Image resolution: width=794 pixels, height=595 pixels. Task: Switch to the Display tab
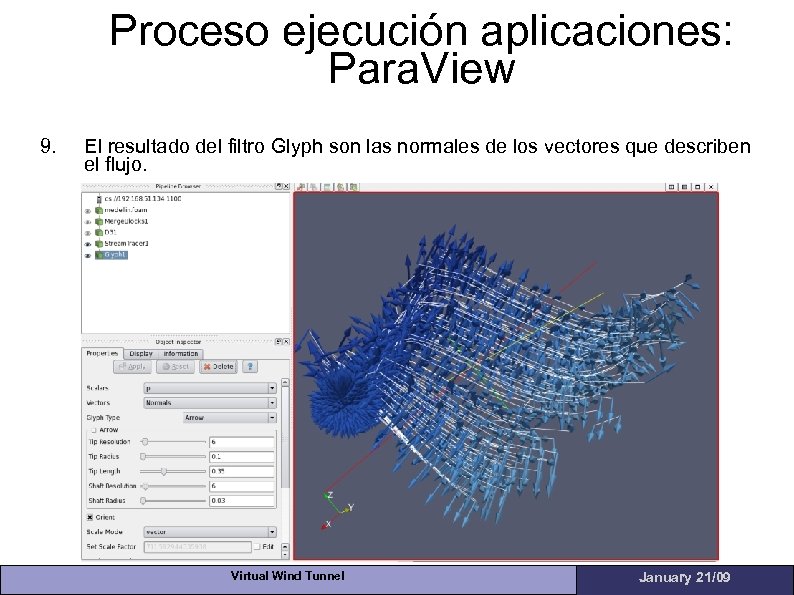point(141,354)
